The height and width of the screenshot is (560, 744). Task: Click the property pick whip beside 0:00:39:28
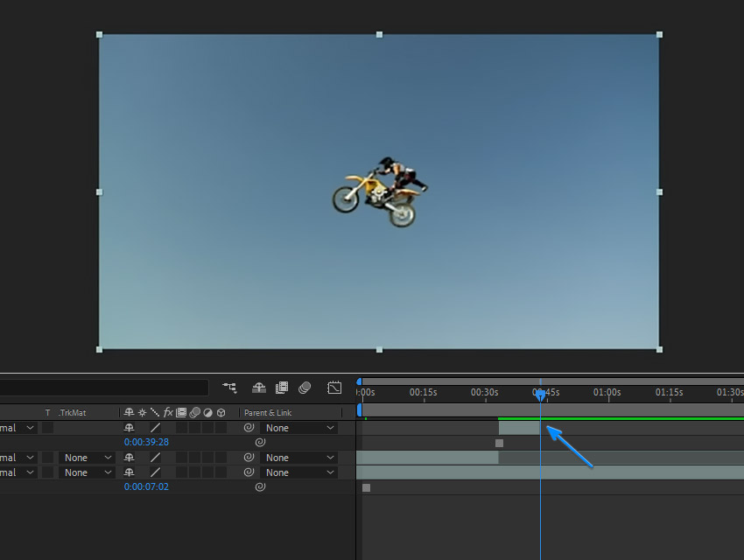point(260,443)
